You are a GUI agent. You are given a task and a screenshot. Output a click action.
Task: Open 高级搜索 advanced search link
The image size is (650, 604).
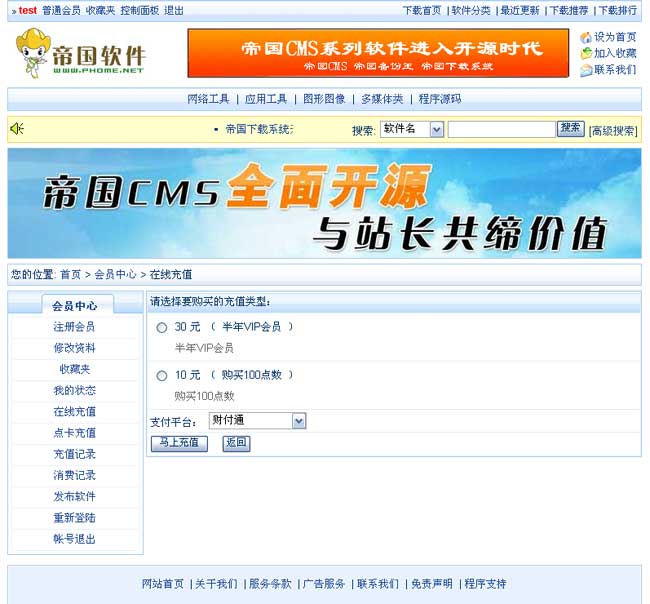pyautogui.click(x=612, y=130)
